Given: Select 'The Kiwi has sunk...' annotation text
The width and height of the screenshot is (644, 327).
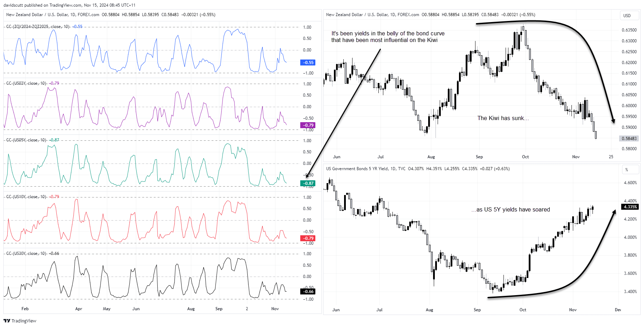Looking at the screenshot, I should tap(503, 118).
